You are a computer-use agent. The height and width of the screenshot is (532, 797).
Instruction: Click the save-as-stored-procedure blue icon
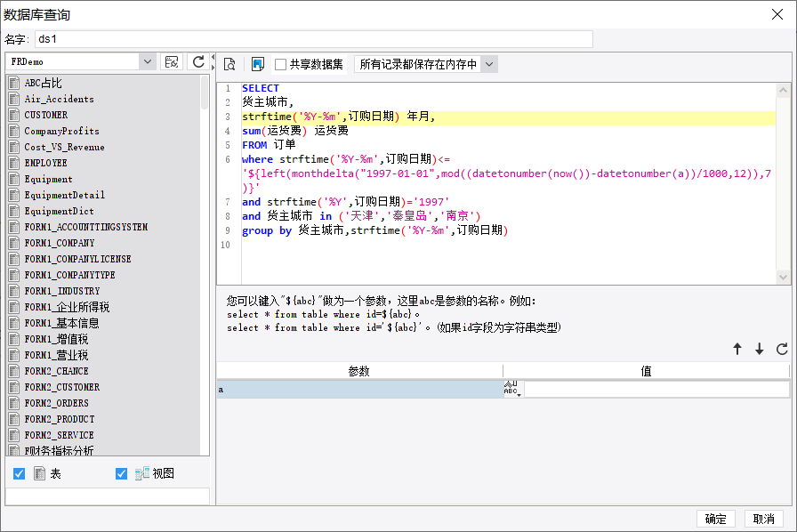(x=258, y=64)
